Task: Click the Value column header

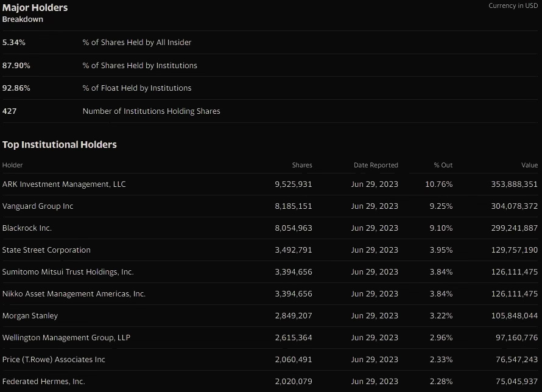Action: [530, 165]
